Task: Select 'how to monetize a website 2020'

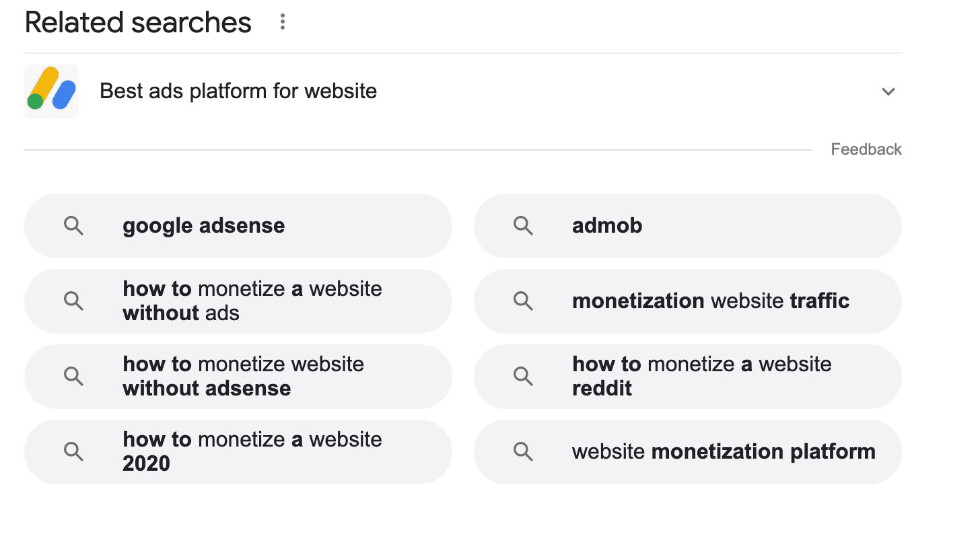Action: pyautogui.click(x=252, y=451)
